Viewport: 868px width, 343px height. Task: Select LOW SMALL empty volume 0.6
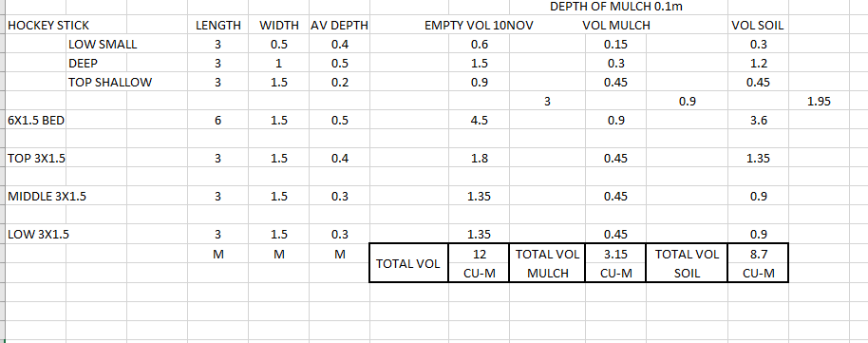pos(479,45)
